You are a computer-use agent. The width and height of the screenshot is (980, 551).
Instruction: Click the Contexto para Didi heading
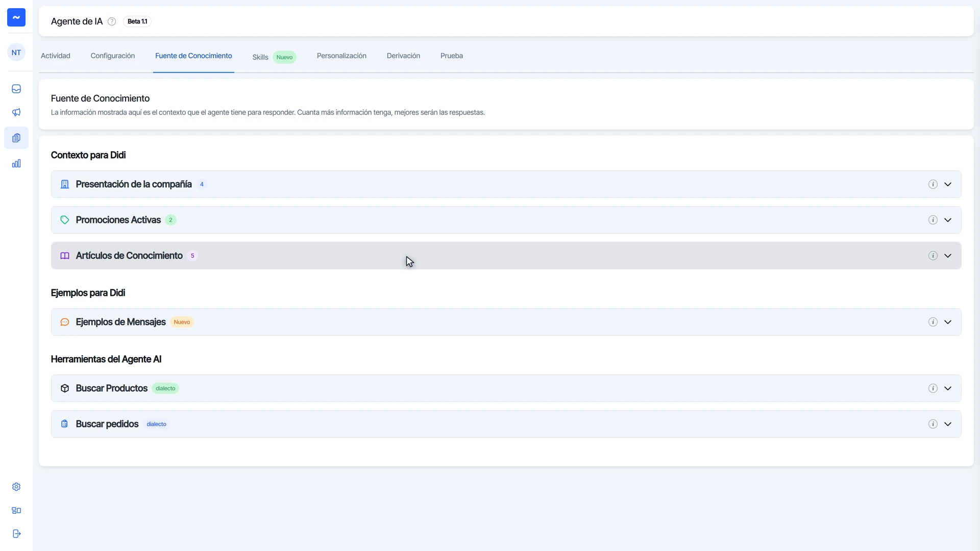click(x=88, y=155)
